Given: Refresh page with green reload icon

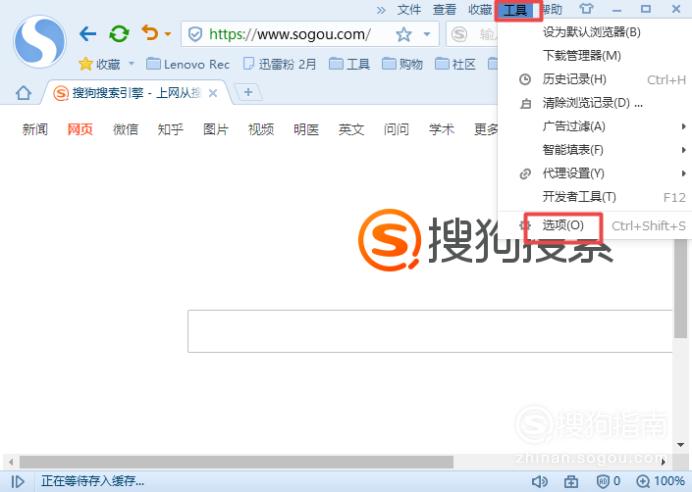Looking at the screenshot, I should (119, 34).
